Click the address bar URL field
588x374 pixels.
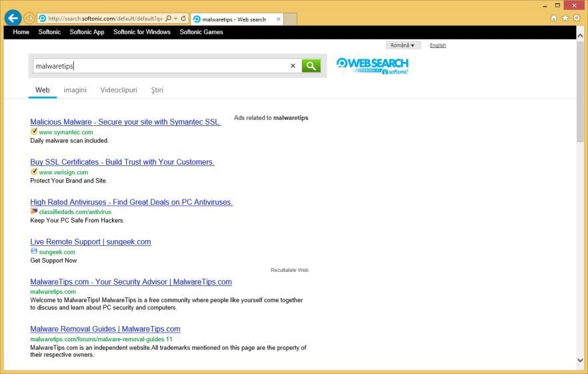point(105,19)
